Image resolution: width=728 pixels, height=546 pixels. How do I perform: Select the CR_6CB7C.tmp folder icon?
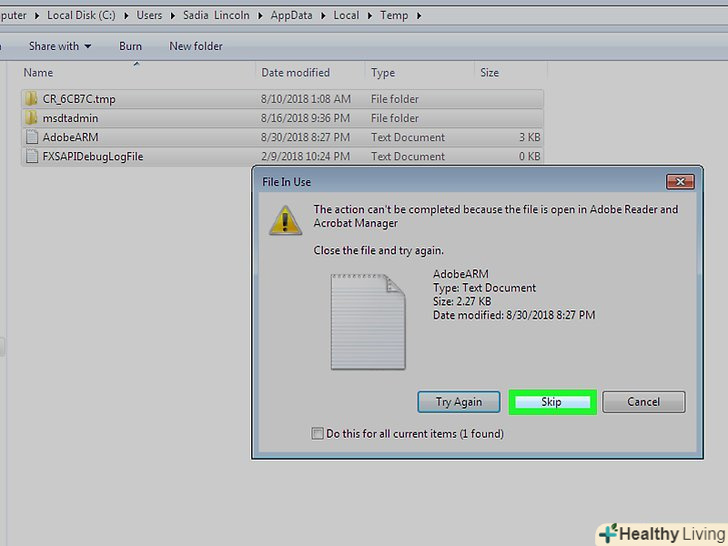[x=31, y=99]
